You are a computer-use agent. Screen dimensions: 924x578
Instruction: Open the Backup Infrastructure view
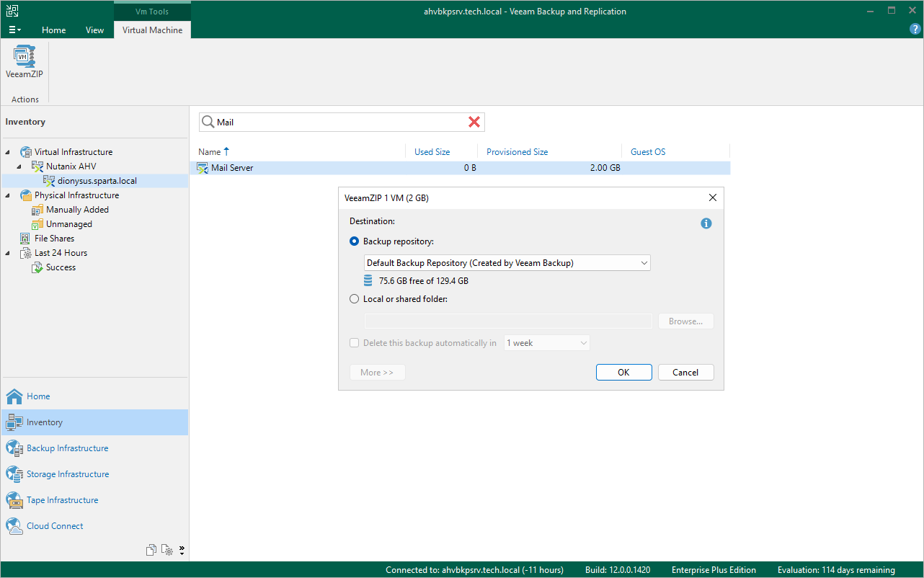(x=68, y=448)
